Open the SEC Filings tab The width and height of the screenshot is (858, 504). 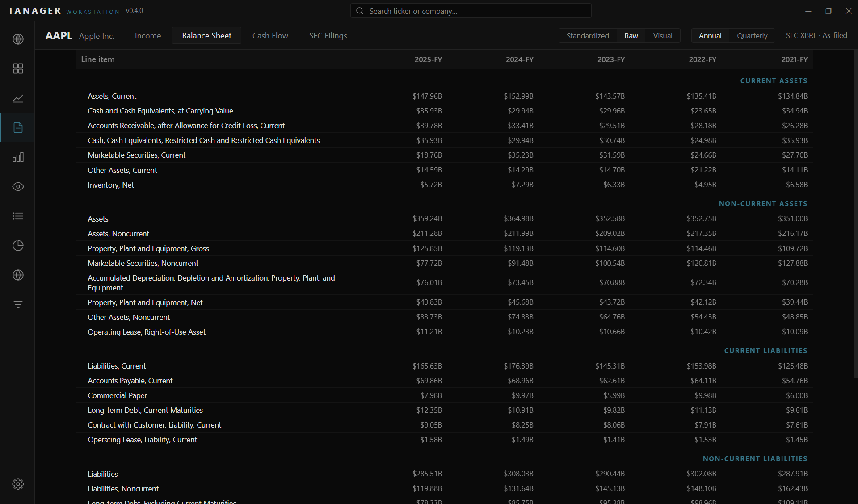(328, 36)
